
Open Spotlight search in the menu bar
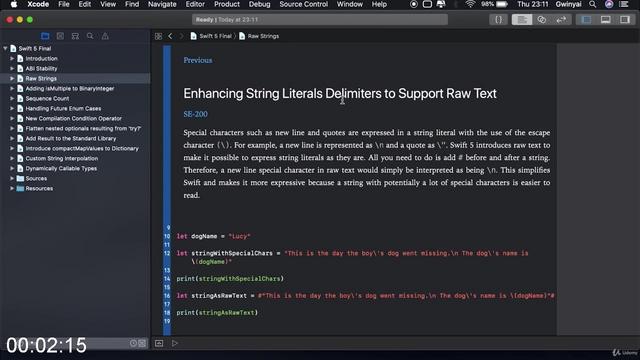(592, 4)
